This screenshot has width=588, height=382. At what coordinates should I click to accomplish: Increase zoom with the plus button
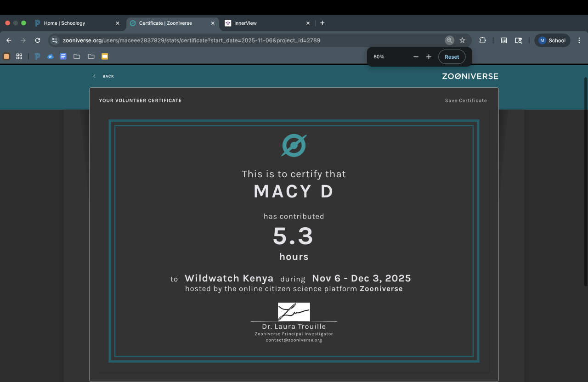coord(429,57)
